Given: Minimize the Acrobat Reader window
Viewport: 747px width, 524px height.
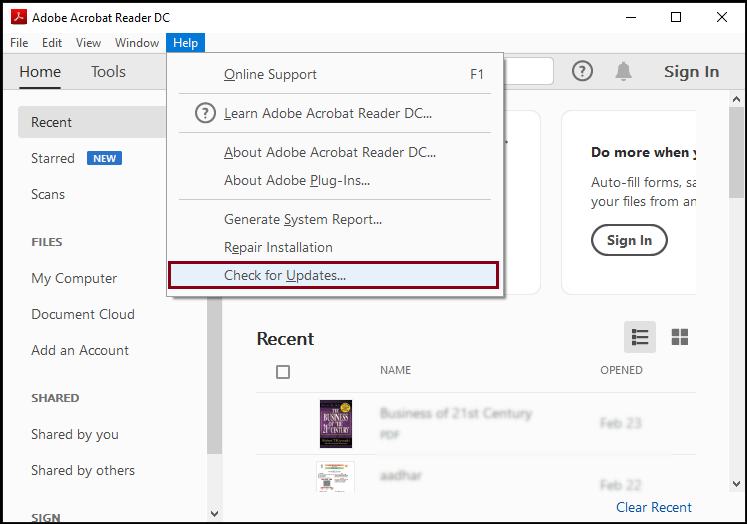Looking at the screenshot, I should point(631,17).
